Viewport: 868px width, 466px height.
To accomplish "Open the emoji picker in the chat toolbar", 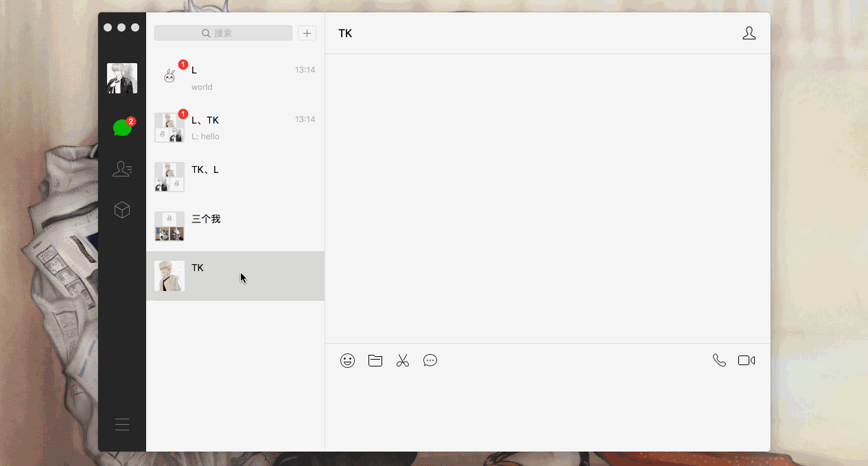I will (347, 360).
